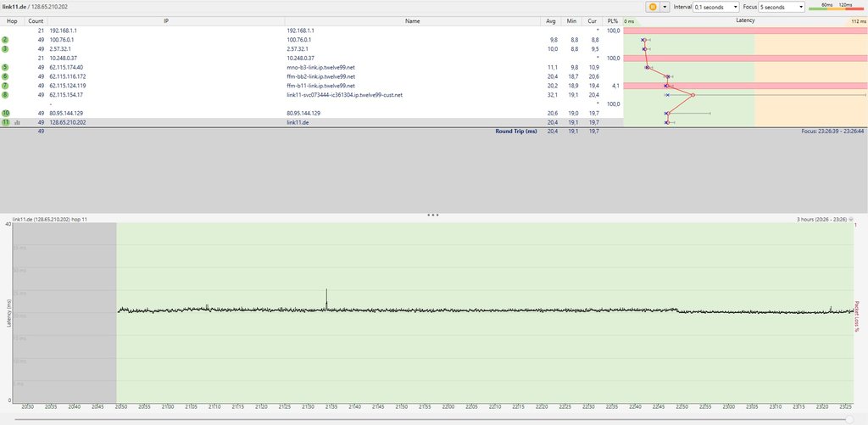Click the Count column header
868x425 pixels.
tap(36, 20)
